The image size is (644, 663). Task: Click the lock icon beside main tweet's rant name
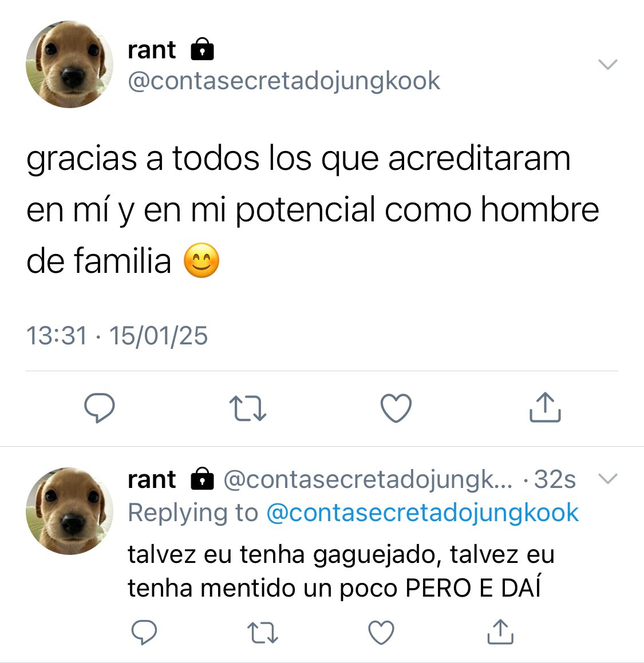202,49
